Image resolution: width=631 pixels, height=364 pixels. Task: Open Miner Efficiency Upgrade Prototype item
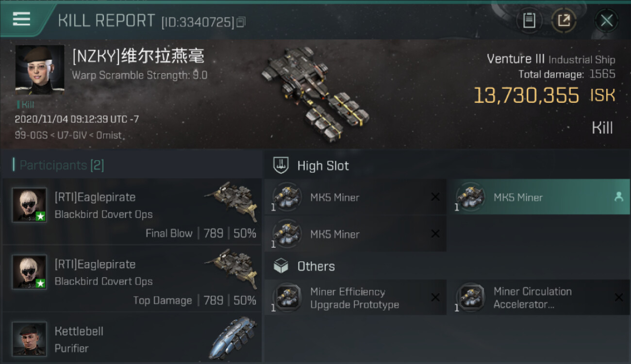pos(355,298)
